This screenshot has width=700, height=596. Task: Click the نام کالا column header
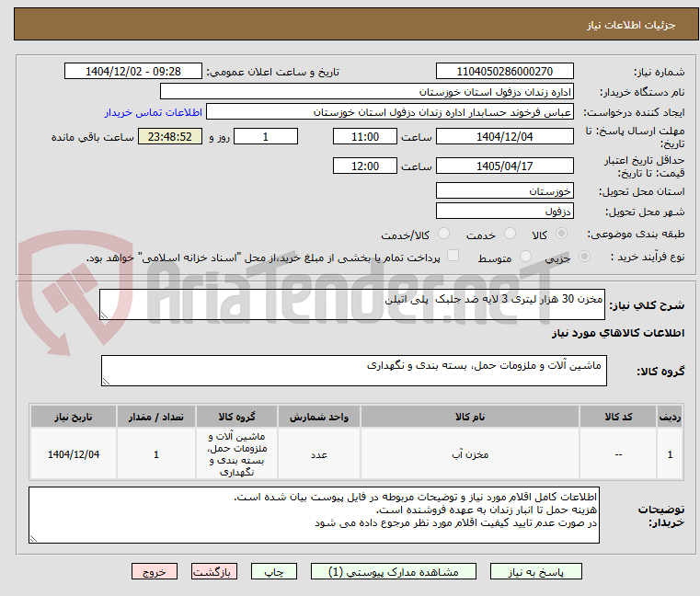(470, 417)
